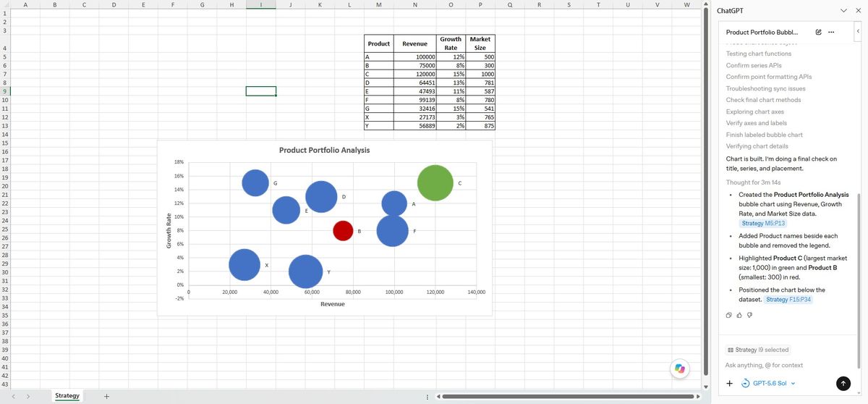
Task: Open the Strategy M5:P13 range link
Action: click(763, 224)
